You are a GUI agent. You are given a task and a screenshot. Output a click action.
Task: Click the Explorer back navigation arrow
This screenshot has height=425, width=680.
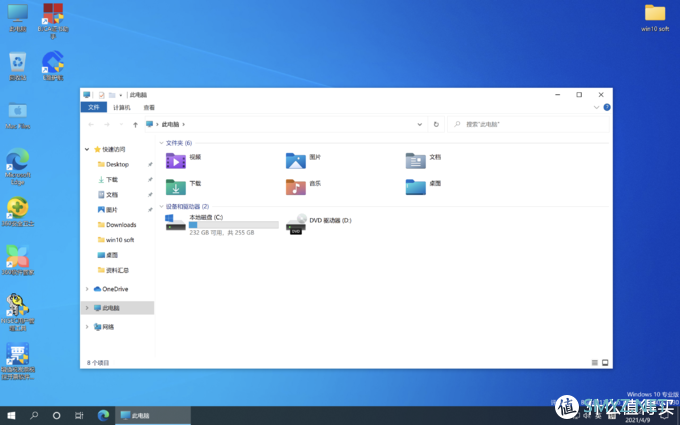91,124
